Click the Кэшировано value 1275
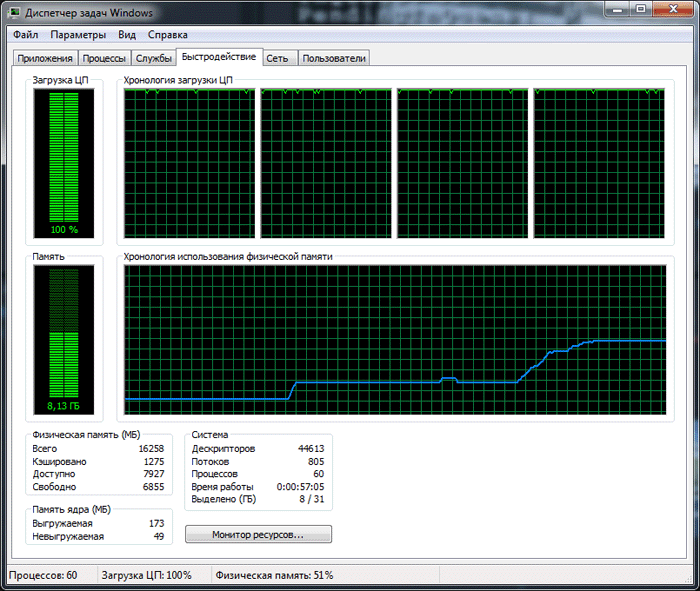This screenshot has height=591, width=700. [154, 462]
